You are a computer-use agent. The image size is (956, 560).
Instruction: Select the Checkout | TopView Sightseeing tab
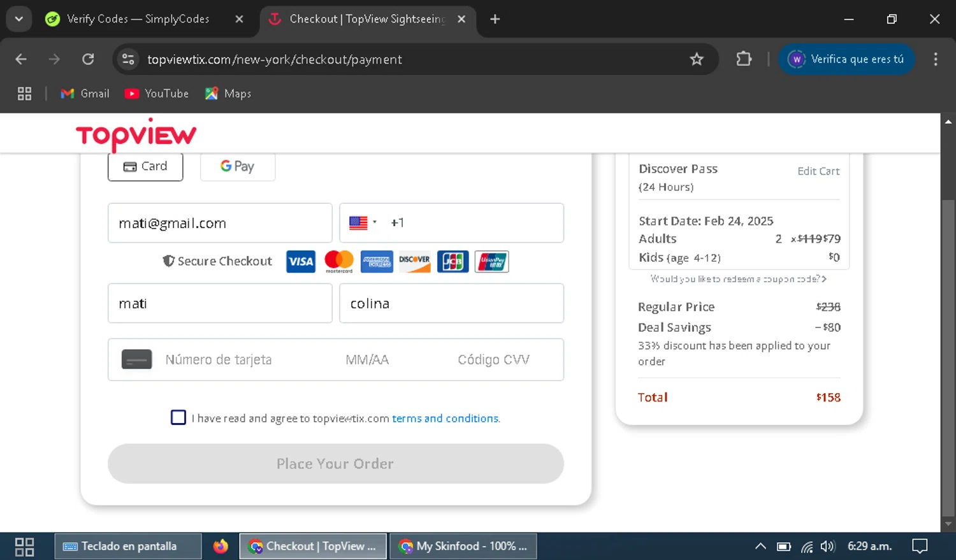coord(367,19)
